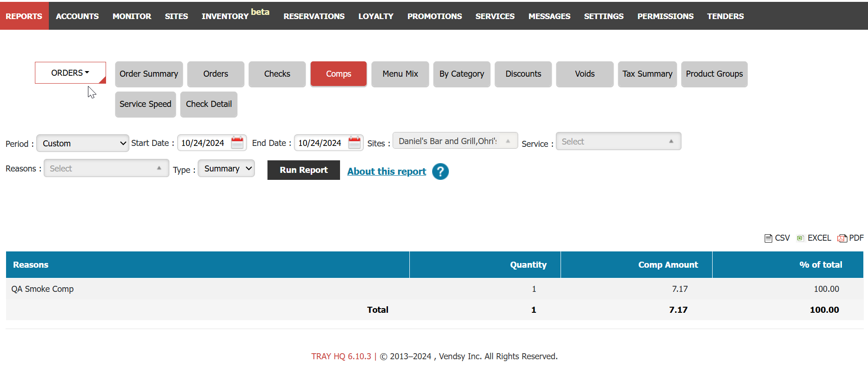Sort by the Comp Amount column header
Image resolution: width=868 pixels, height=369 pixels.
636,265
